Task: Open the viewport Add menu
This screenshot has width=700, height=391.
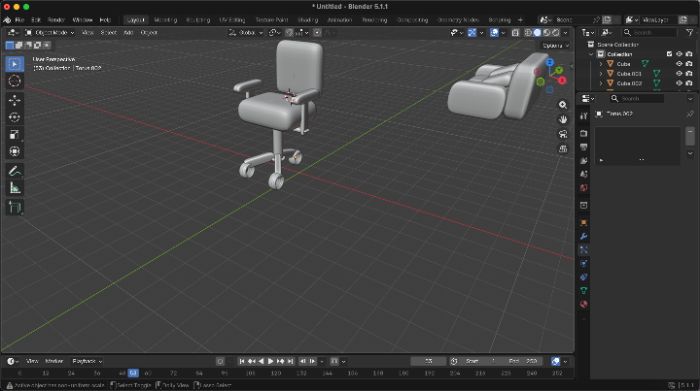Action: (128, 33)
